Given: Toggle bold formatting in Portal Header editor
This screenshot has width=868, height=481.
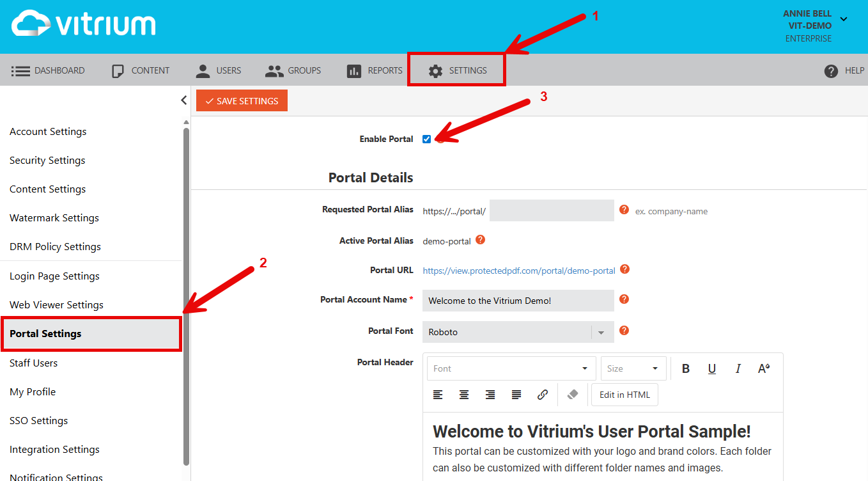Looking at the screenshot, I should [686, 368].
